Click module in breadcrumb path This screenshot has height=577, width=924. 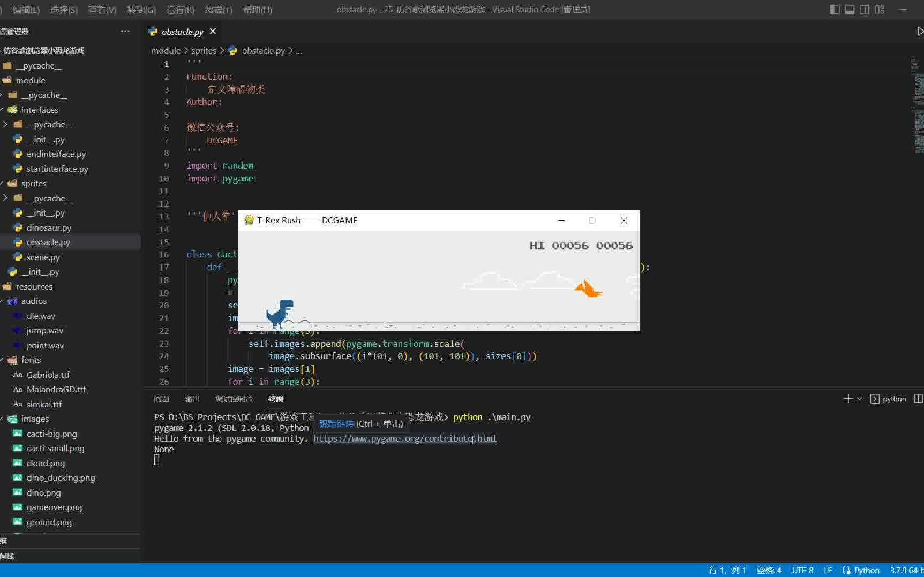tap(166, 50)
